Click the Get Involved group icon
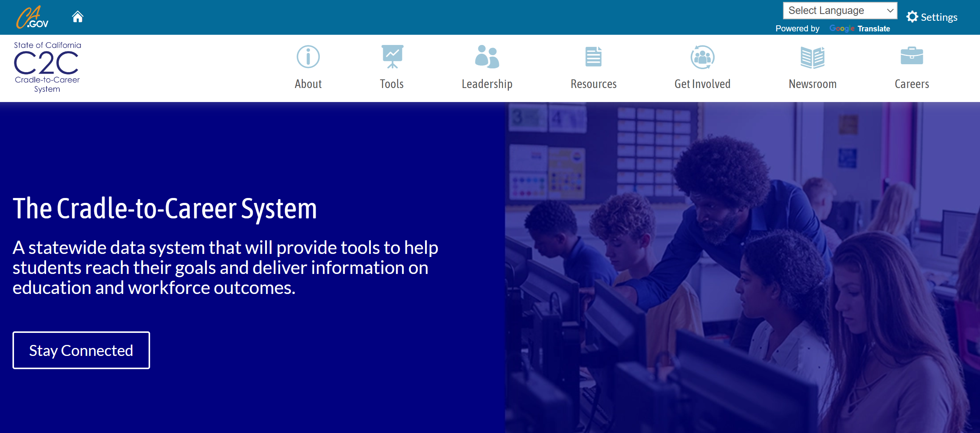Screen dimensions: 980x433 702,57
